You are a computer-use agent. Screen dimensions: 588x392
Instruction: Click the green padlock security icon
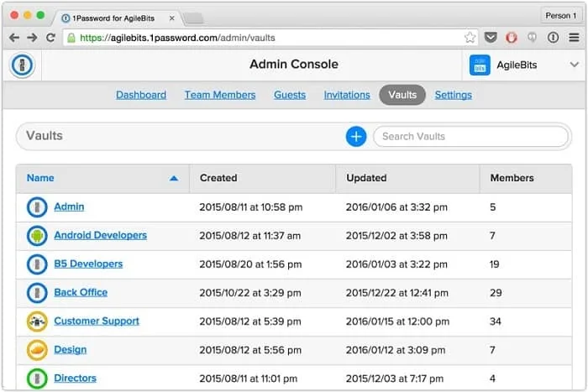point(71,38)
